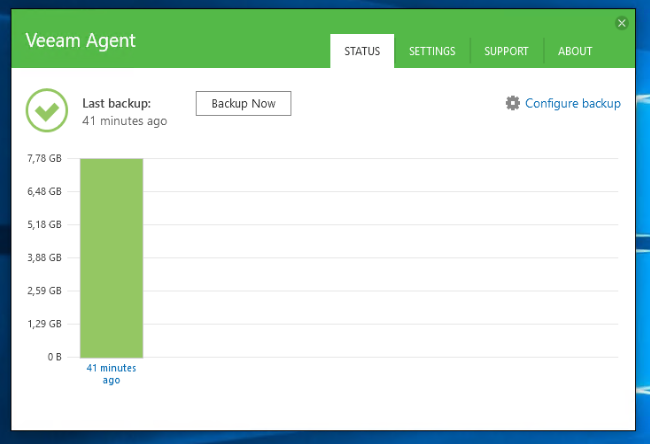Click the 41 minutes ago label under bar

point(112,373)
